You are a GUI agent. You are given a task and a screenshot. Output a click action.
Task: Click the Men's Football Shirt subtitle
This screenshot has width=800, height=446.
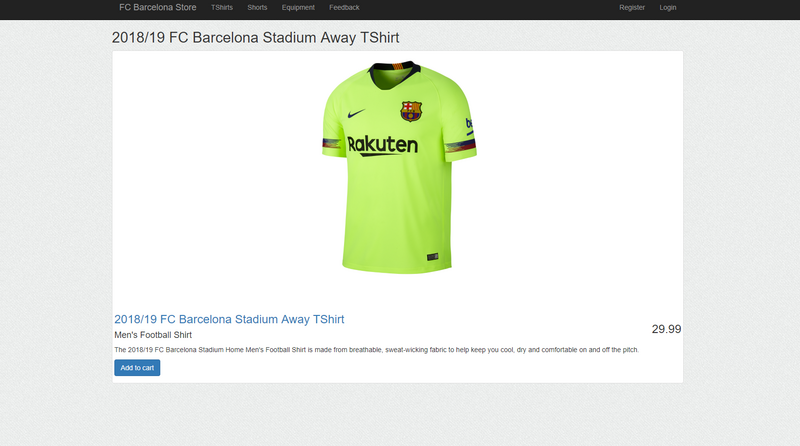[153, 335]
